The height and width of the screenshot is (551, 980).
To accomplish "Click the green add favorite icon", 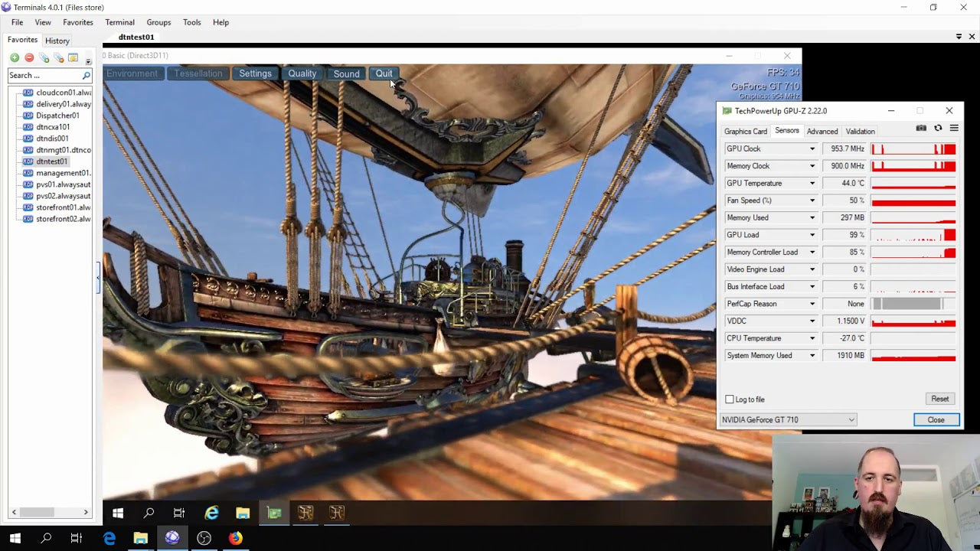I will [x=15, y=57].
